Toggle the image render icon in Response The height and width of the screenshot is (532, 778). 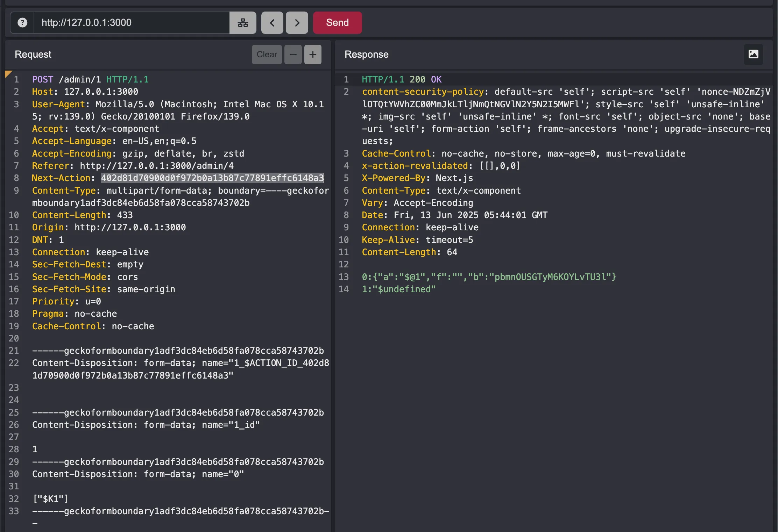tap(753, 54)
